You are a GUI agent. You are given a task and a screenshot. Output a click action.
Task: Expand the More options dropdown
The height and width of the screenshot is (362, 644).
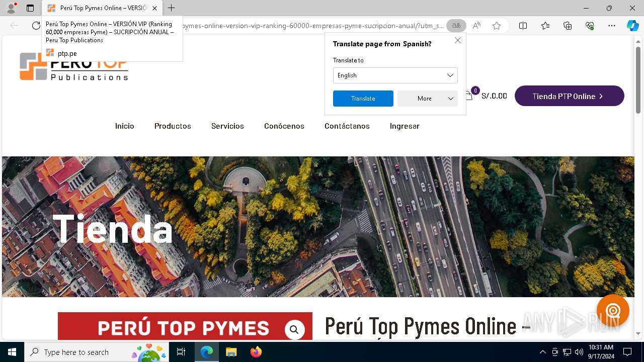point(428,99)
